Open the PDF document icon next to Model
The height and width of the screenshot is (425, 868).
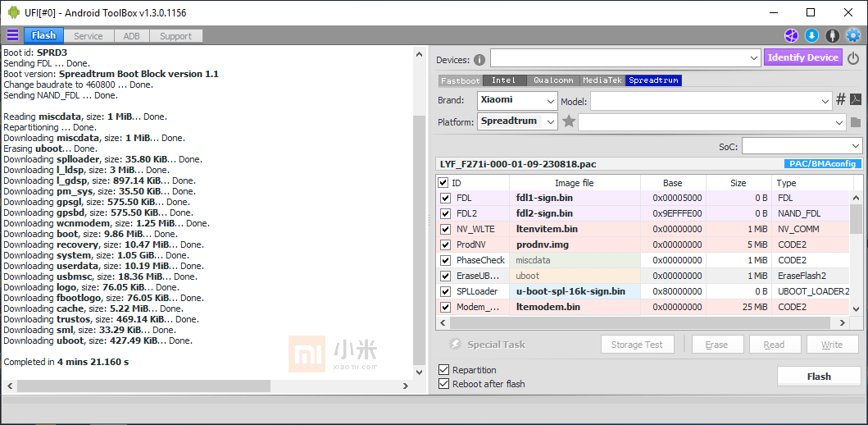pos(856,100)
